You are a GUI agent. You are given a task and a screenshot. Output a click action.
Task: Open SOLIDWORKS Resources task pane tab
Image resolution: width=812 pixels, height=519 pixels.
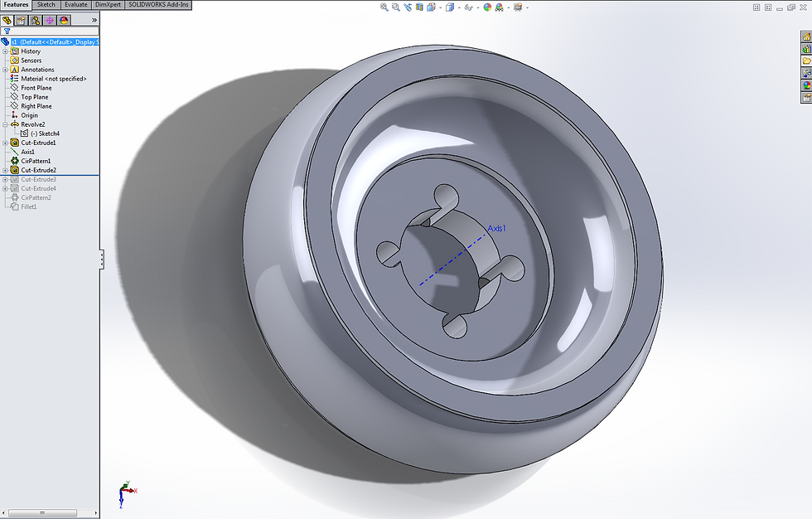[806, 36]
